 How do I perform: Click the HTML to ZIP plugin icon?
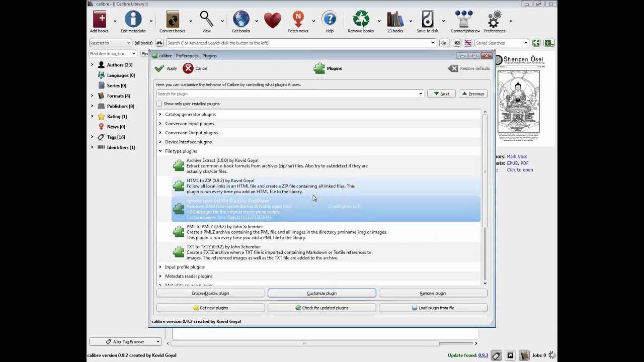pos(179,186)
